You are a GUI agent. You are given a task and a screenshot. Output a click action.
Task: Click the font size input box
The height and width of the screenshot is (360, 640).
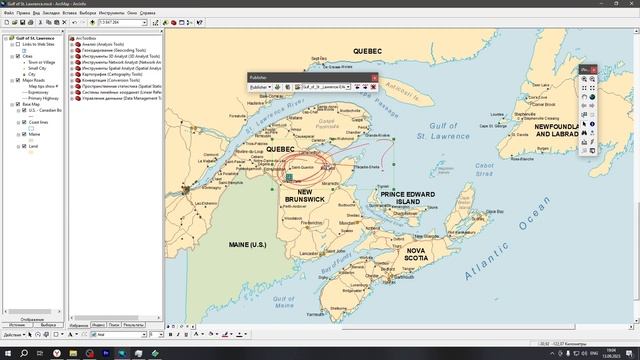coord(154,335)
